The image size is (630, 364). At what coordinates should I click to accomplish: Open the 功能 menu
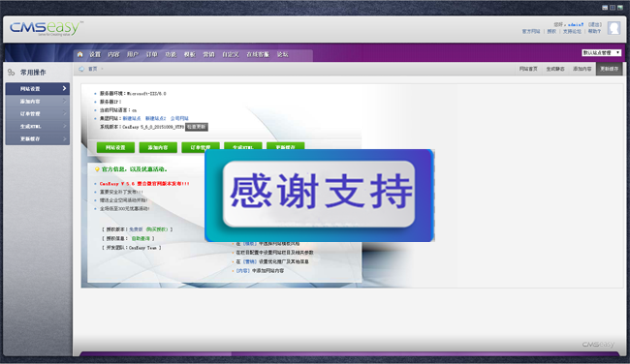point(171,54)
